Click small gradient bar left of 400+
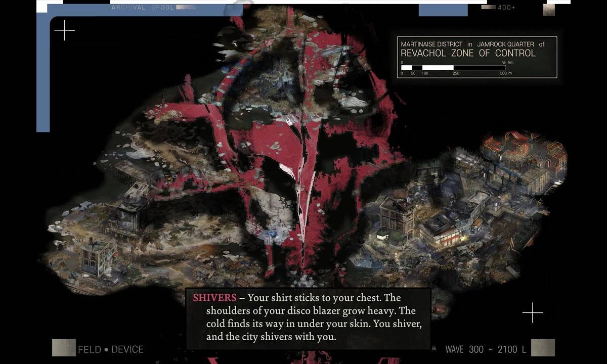The height and width of the screenshot is (364, 607). (488, 8)
